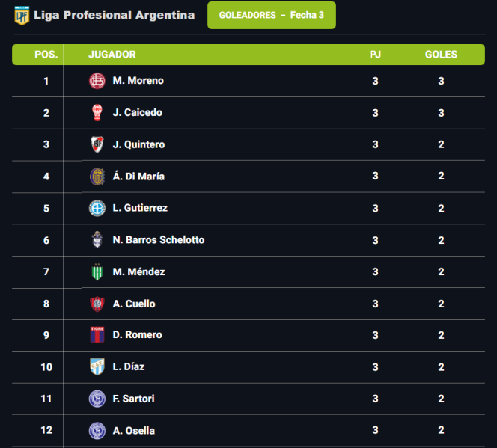The image size is (497, 448).
Task: Click the Liga Profesional Argentina title
Action: 114,15
